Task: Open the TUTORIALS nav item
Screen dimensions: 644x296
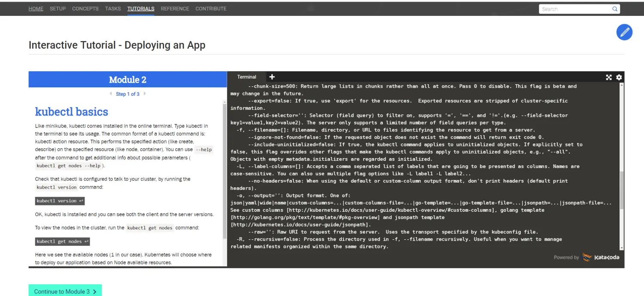Action: coord(141,9)
